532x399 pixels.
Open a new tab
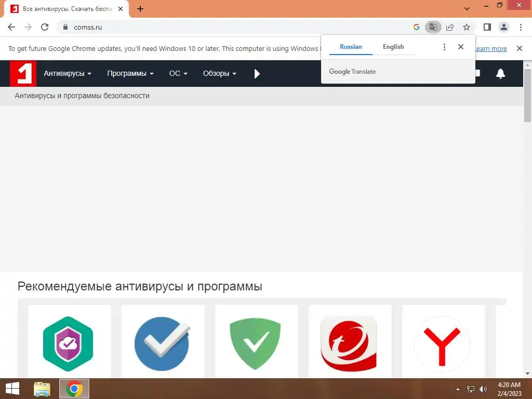[x=140, y=9]
